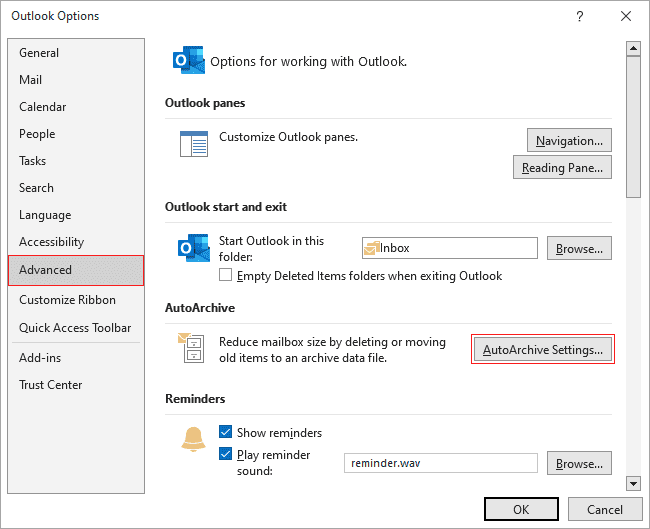Click the scrollbar down arrow
The image size is (650, 529).
pyautogui.click(x=633, y=483)
